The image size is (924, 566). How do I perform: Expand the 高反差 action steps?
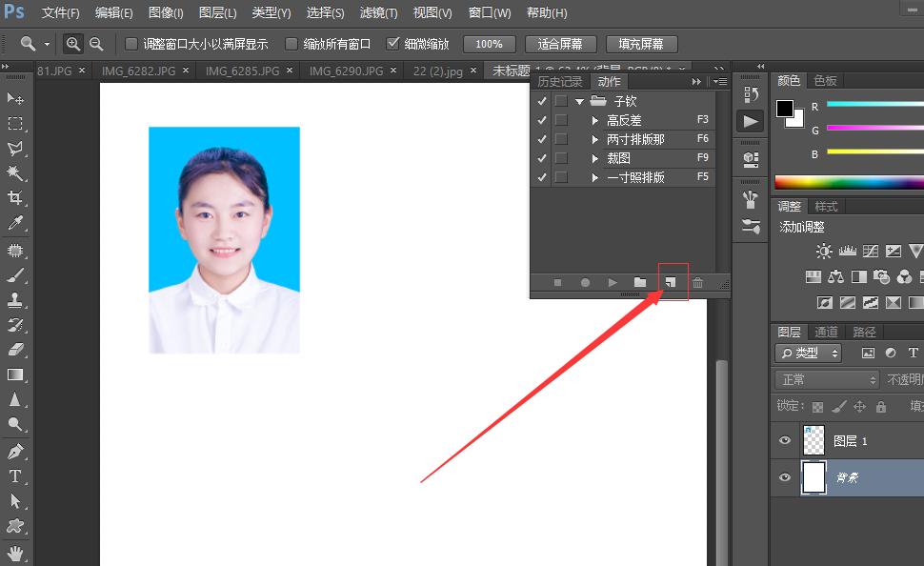tap(594, 119)
